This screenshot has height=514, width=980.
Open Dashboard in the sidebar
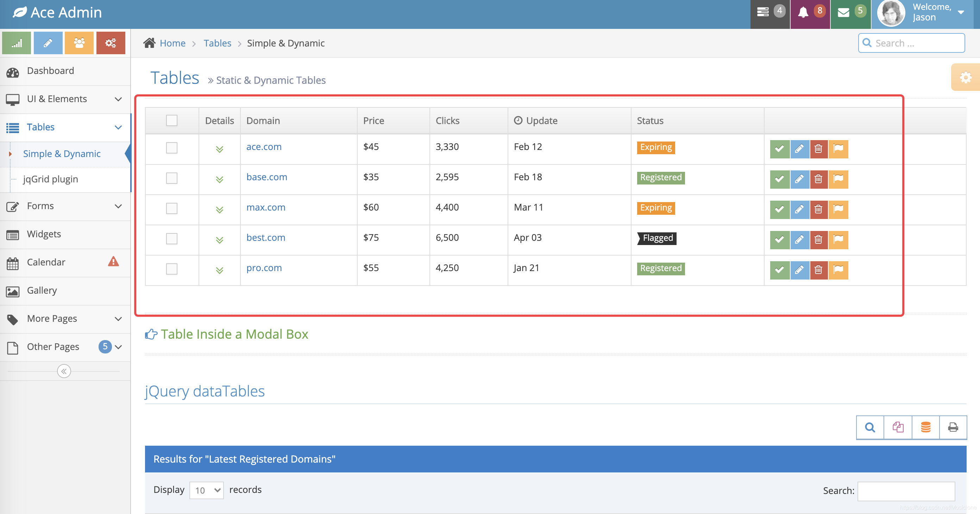65,71
